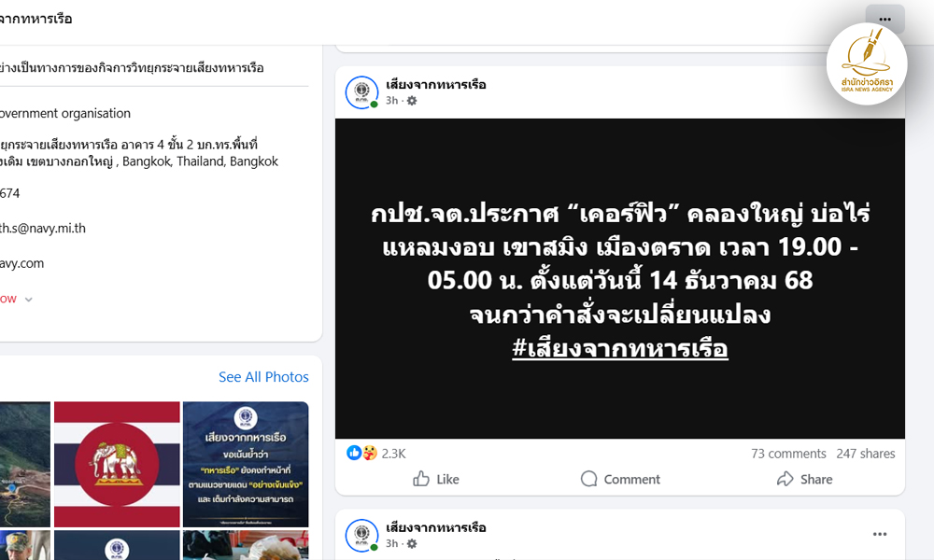934x560 pixels.
Task: Open the 73 comments link
Action: [x=788, y=454]
